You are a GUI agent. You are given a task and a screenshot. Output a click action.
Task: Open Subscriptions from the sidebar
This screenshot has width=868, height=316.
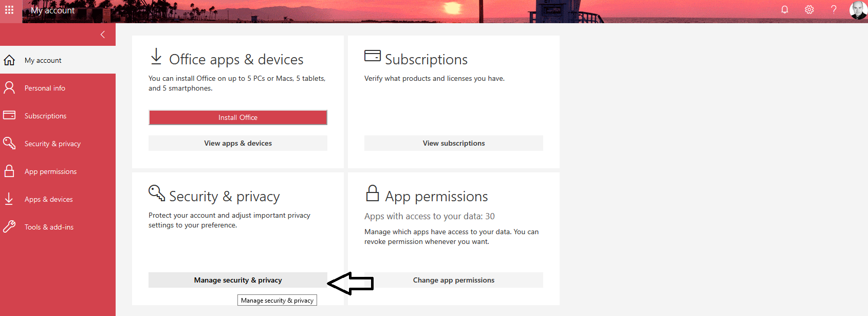(x=46, y=116)
